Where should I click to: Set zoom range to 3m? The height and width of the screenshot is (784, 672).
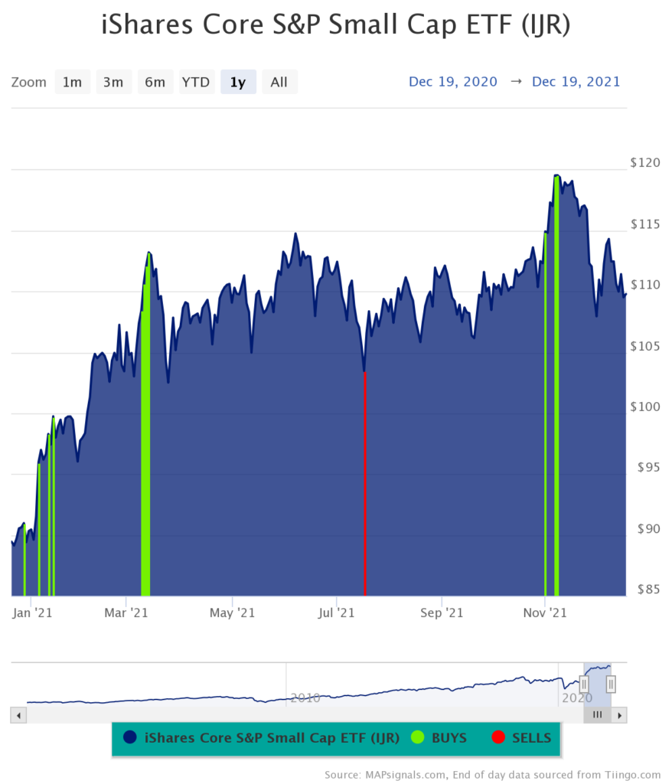[113, 82]
